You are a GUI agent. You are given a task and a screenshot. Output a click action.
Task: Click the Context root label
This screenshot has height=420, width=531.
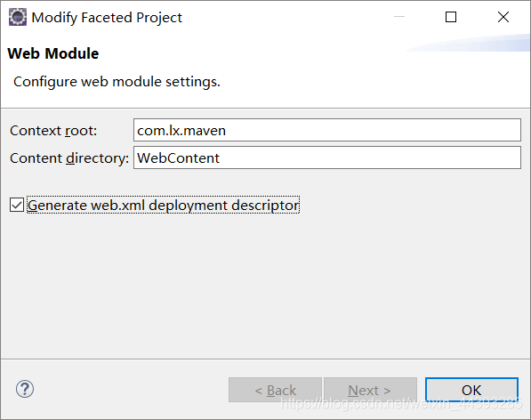(x=53, y=131)
